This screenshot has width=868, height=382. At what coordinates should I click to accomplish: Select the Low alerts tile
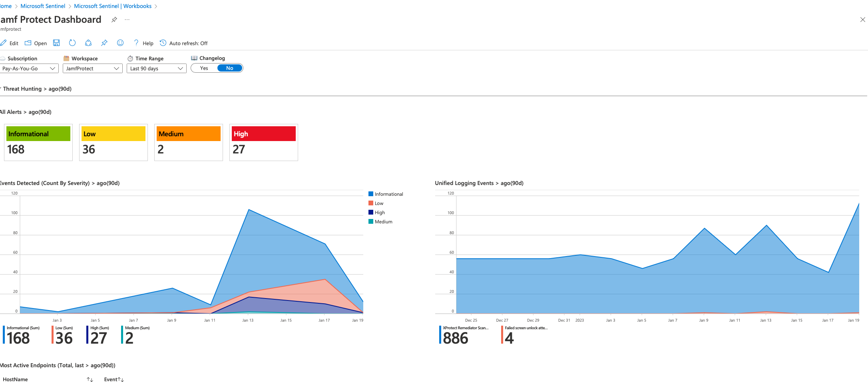pos(113,142)
